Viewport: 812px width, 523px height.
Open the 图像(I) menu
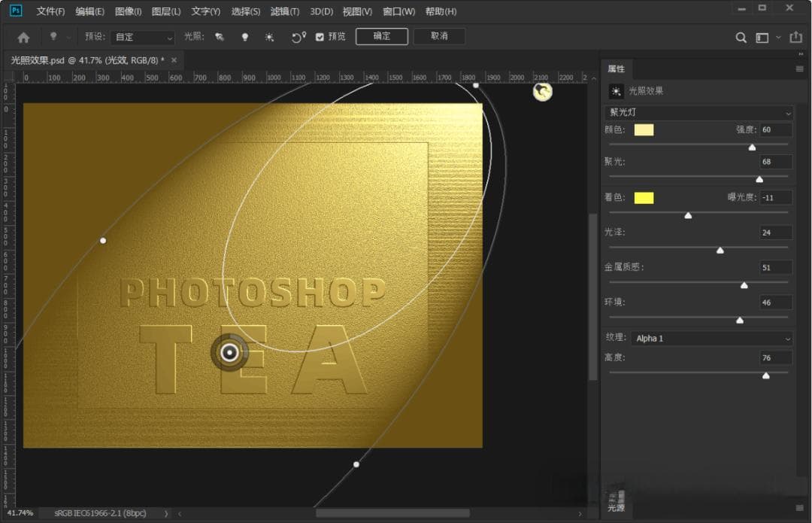(128, 11)
